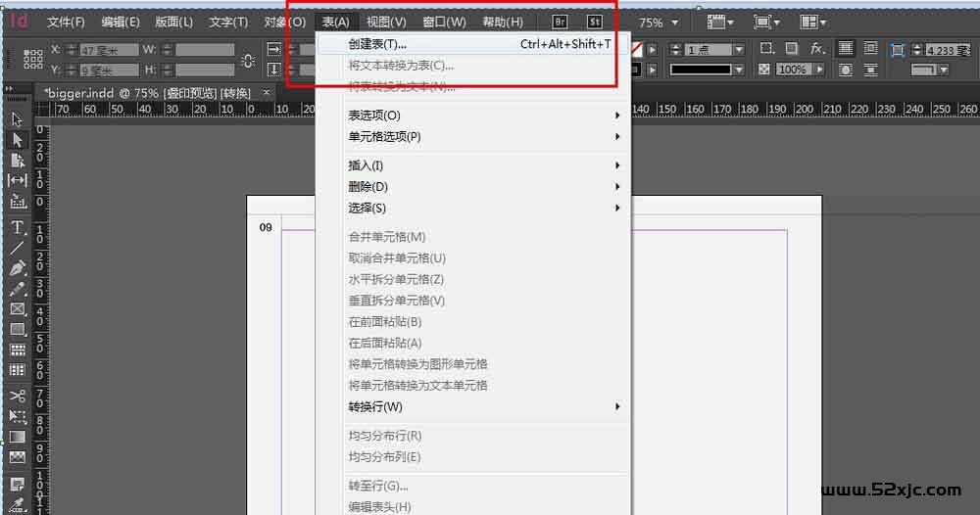Open Adobe Bridge with the Br icon
Screen dimensions: 980x515
click(x=560, y=22)
